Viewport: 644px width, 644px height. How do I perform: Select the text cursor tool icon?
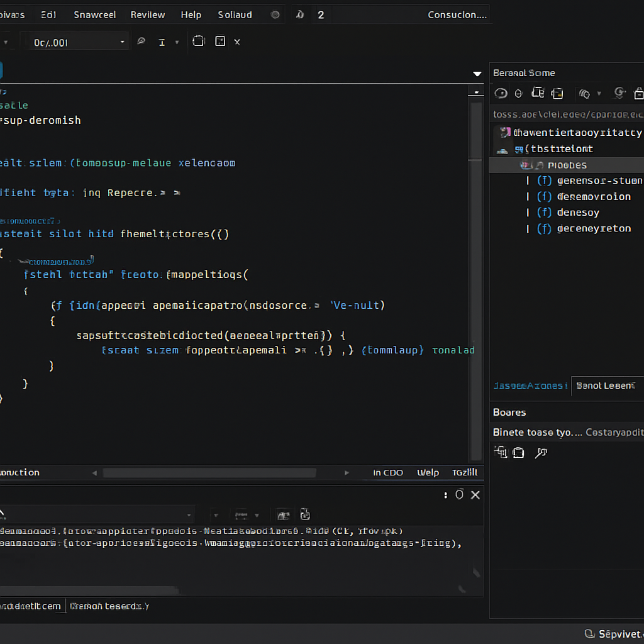[x=162, y=42]
